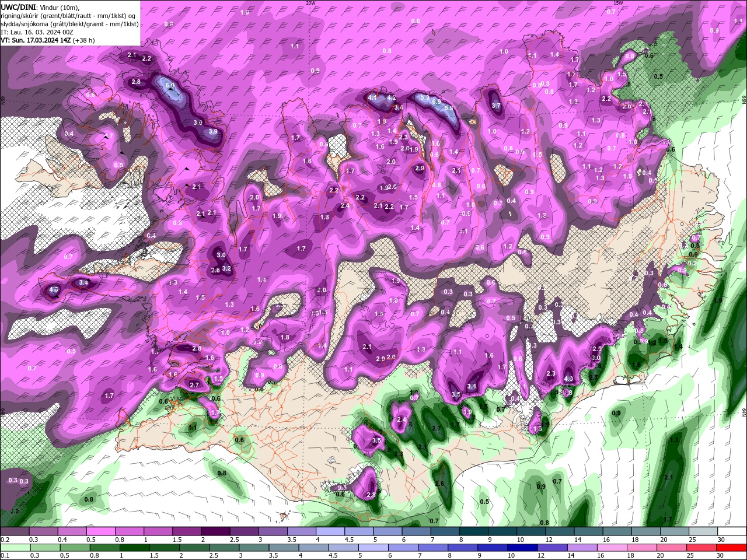Screen dimensions: 747x560
Task: Click the 15W longitude label
Action: click(x=619, y=3)
